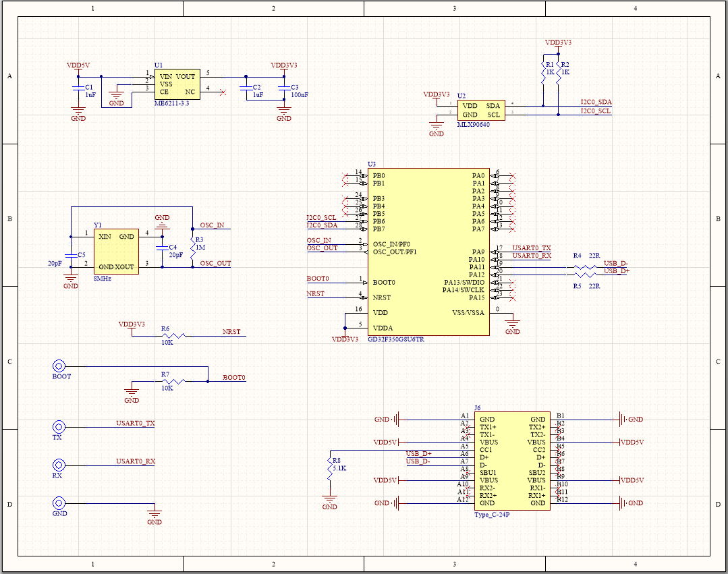Click capacitor C5 20pF symbol
The height and width of the screenshot is (574, 728).
coord(71,255)
